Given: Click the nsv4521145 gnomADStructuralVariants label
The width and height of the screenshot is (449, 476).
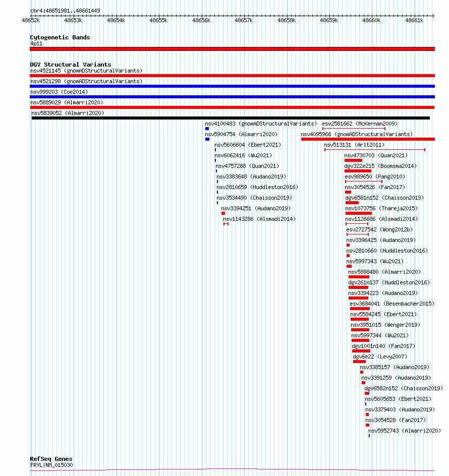Looking at the screenshot, I should click(86, 71).
